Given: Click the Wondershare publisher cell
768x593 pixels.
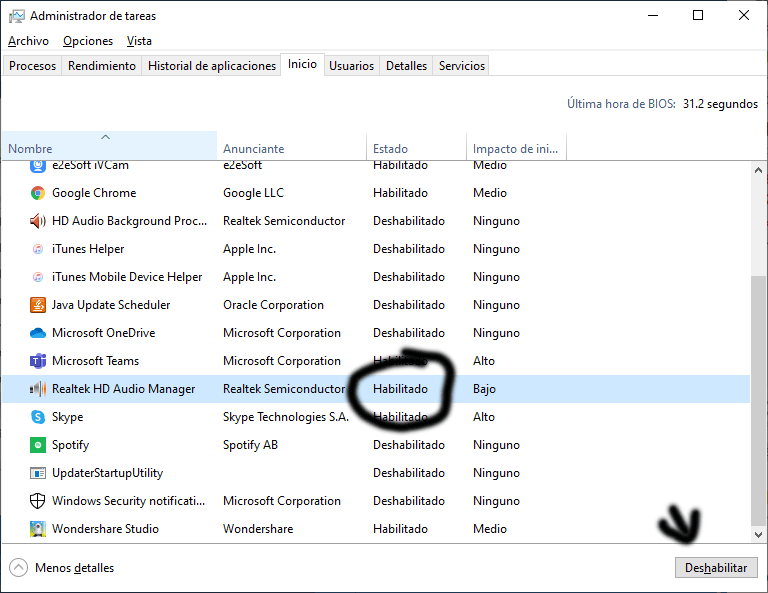Looking at the screenshot, I should point(258,529).
